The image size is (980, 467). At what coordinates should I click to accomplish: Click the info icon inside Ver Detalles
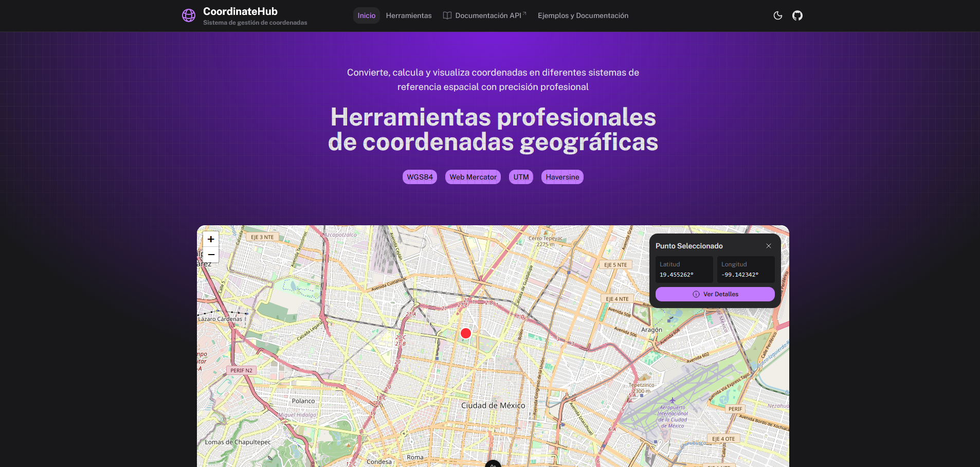click(x=696, y=294)
